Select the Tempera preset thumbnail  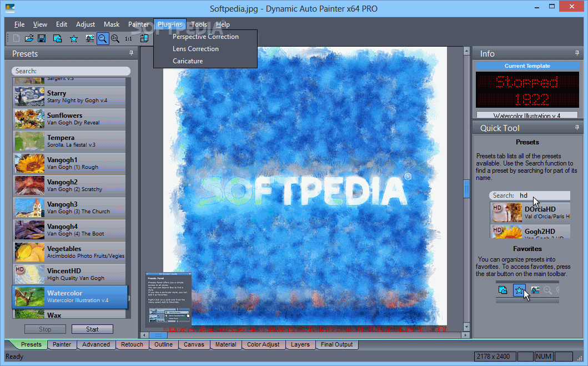[29, 141]
